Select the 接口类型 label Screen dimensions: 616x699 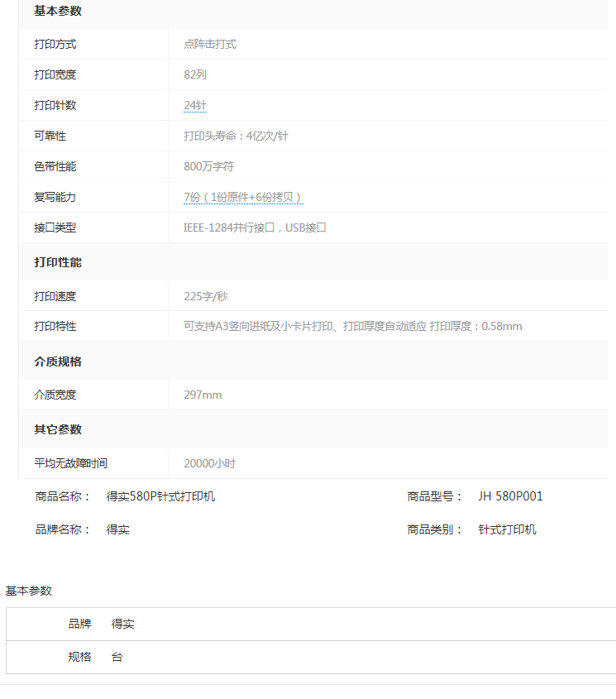[55, 227]
